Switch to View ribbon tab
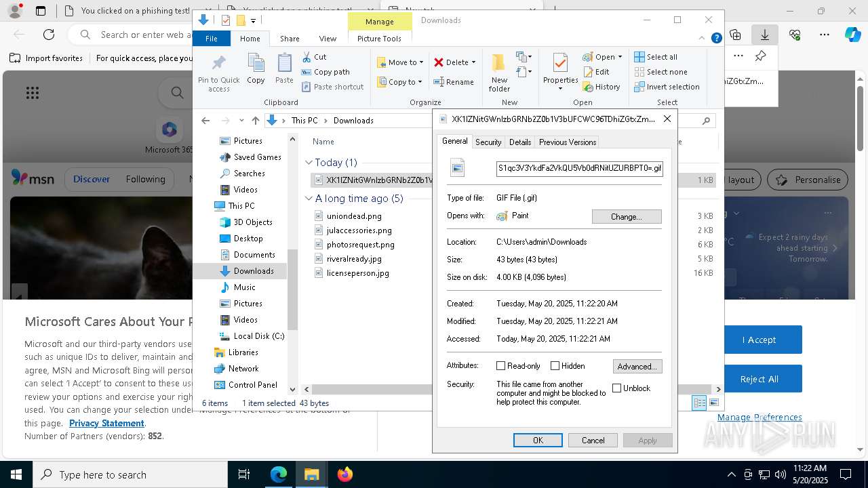This screenshot has height=488, width=868. [328, 39]
